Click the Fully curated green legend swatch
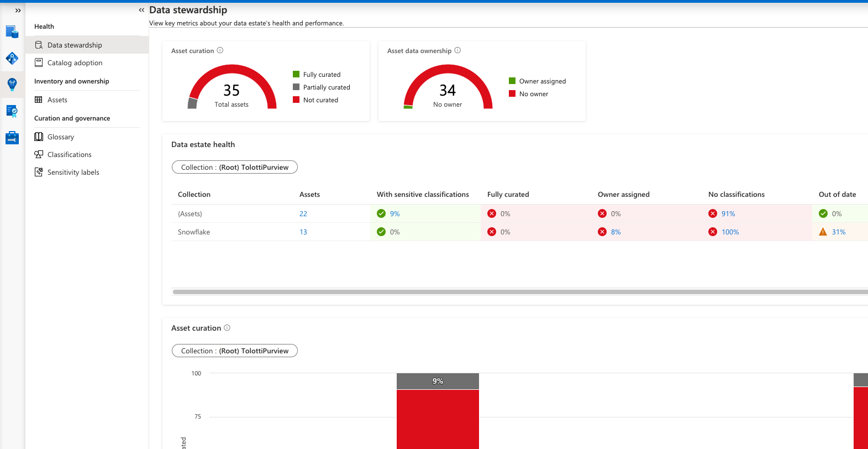This screenshot has width=868, height=449. click(296, 74)
